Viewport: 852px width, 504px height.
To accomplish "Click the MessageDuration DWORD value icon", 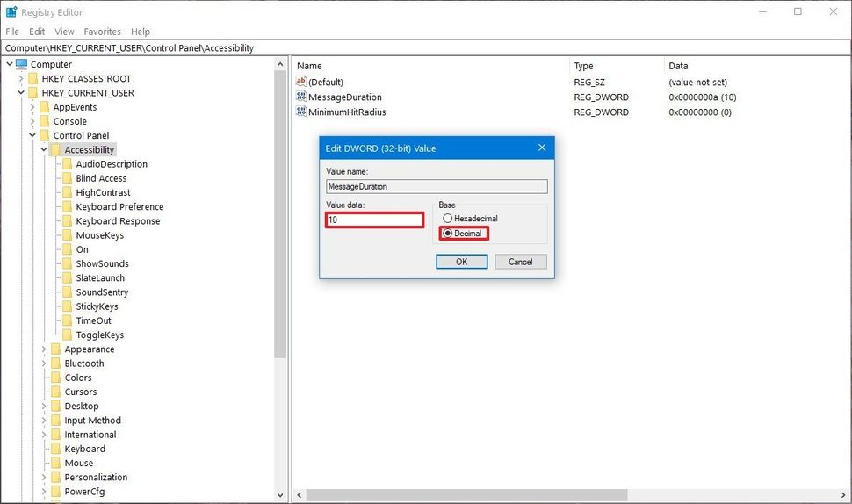I will tap(301, 96).
